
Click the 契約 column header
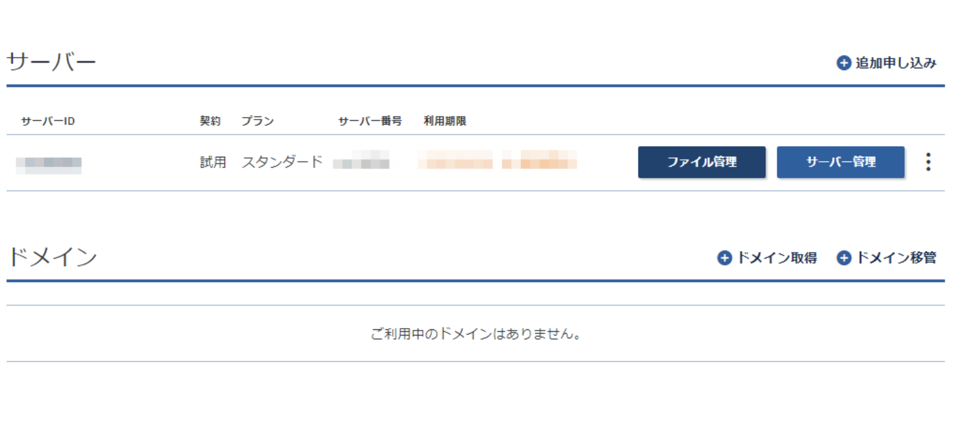click(210, 121)
